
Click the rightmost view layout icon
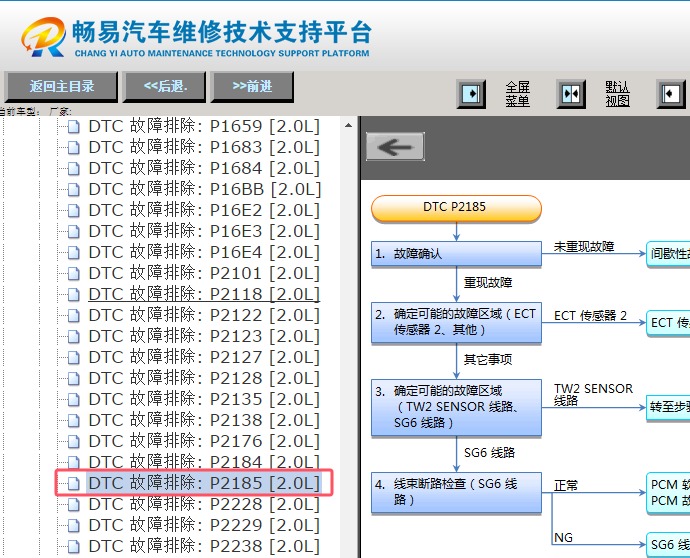pyautogui.click(x=671, y=94)
